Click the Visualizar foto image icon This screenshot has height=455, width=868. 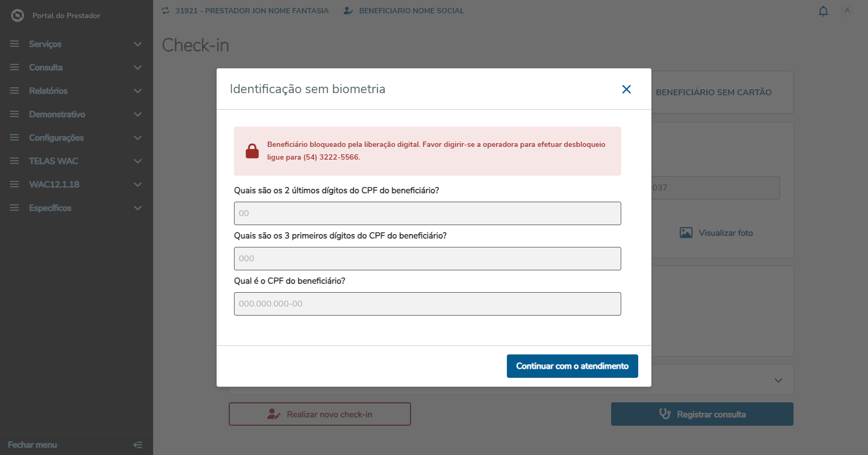point(686,233)
